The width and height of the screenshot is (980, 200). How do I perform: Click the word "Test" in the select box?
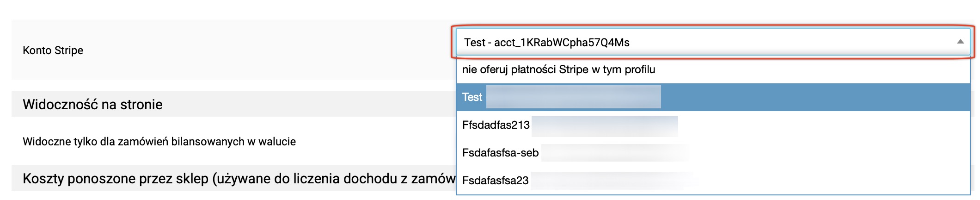pyautogui.click(x=474, y=43)
